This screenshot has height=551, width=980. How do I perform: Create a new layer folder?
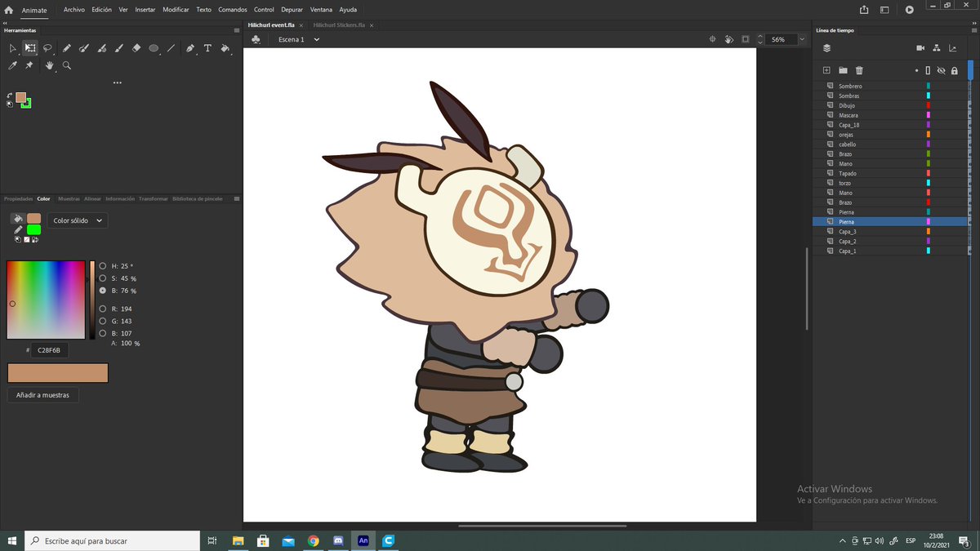tap(843, 71)
